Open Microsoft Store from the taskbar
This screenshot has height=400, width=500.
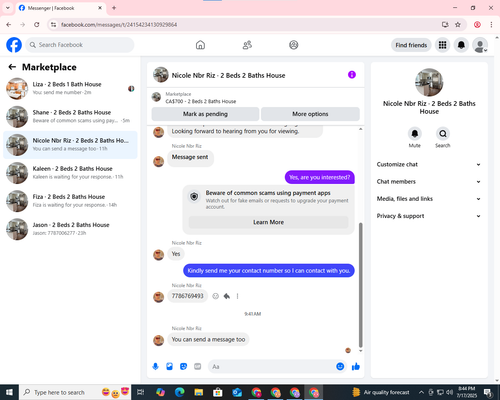coord(218,392)
